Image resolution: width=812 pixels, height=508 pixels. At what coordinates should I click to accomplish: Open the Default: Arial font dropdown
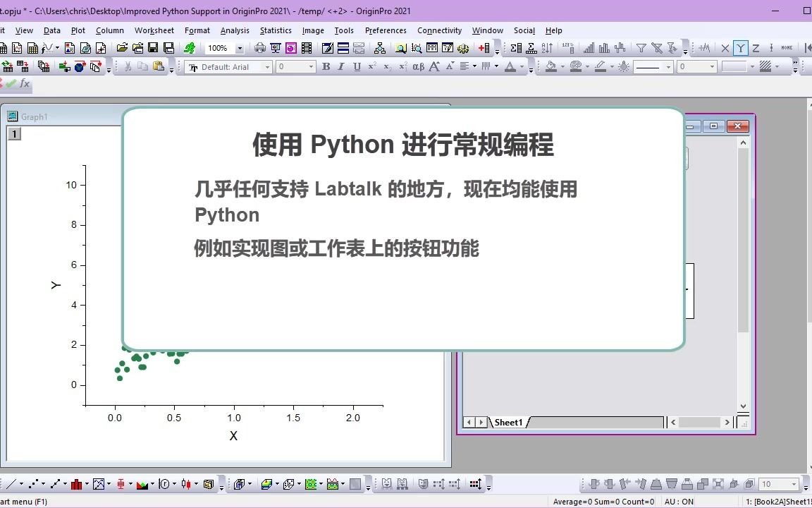[267, 67]
